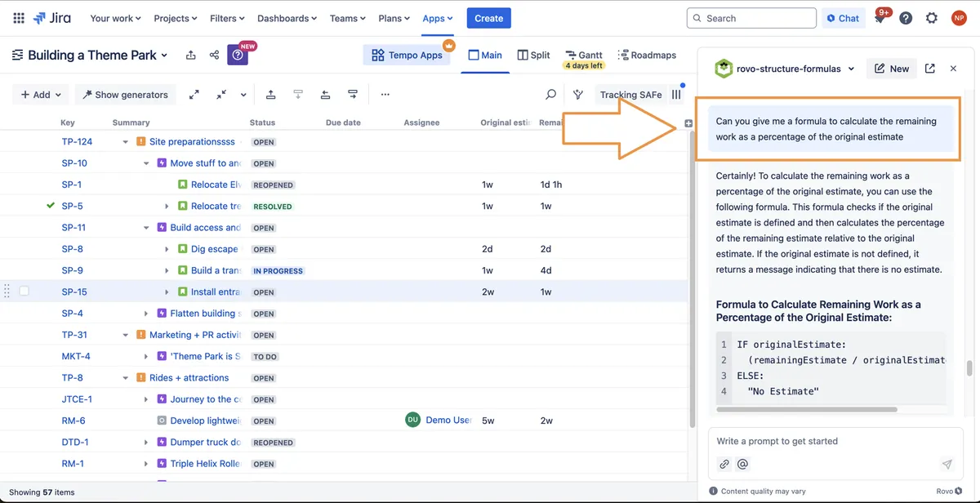Click the Chat button
Screen dimensions: 980x503
[843, 18]
